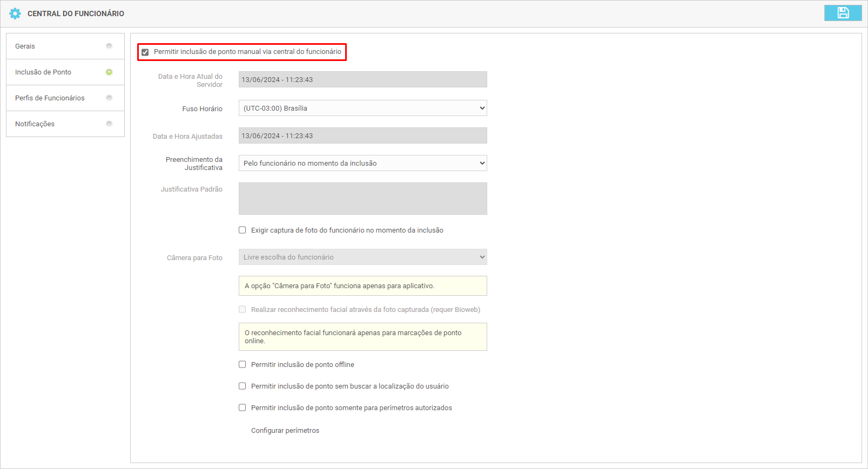
Task: Open the Perfis de Funcionários tab
Action: tap(50, 98)
